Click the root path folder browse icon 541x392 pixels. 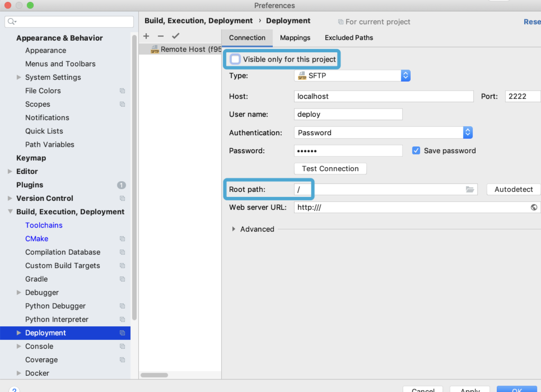point(470,190)
